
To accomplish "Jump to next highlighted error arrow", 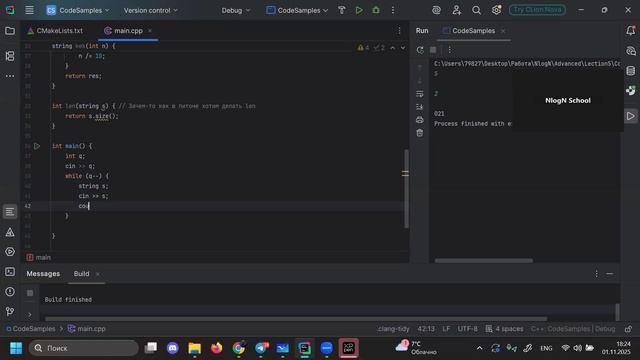I will [403, 48].
